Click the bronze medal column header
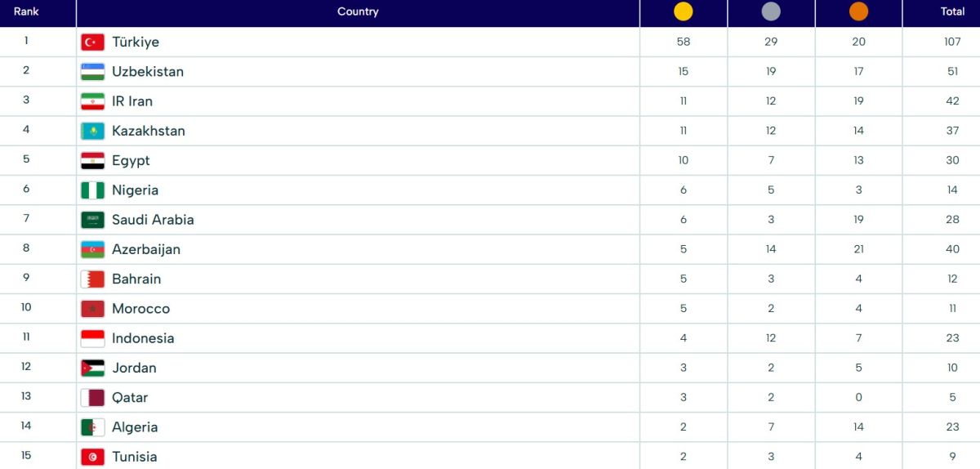This screenshot has height=469, width=980. pos(858,11)
